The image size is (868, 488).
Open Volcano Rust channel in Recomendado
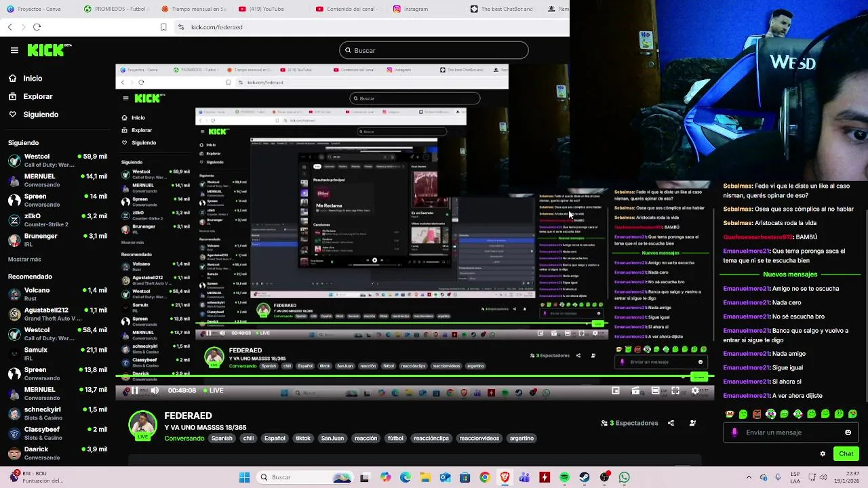[57, 294]
